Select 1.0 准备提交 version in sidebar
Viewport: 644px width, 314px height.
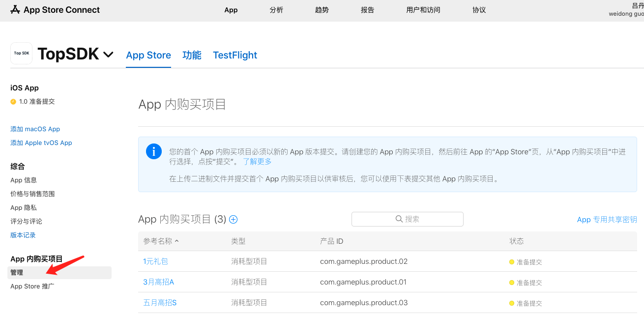[37, 102]
